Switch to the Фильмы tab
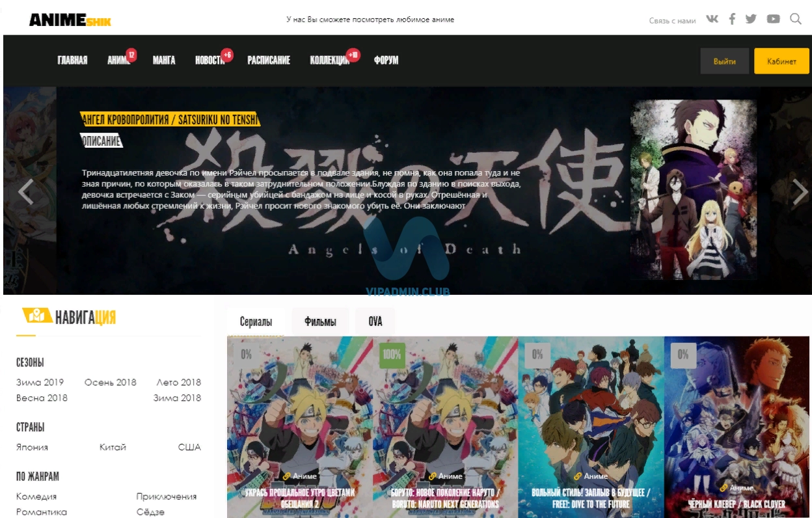 [320, 322]
